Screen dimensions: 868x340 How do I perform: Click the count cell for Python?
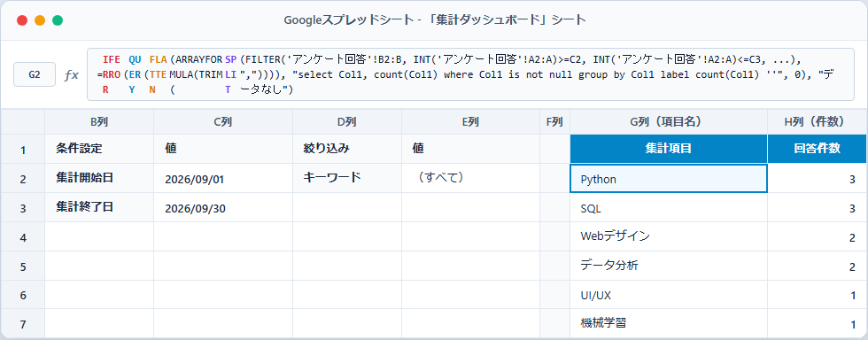pyautogui.click(x=818, y=178)
